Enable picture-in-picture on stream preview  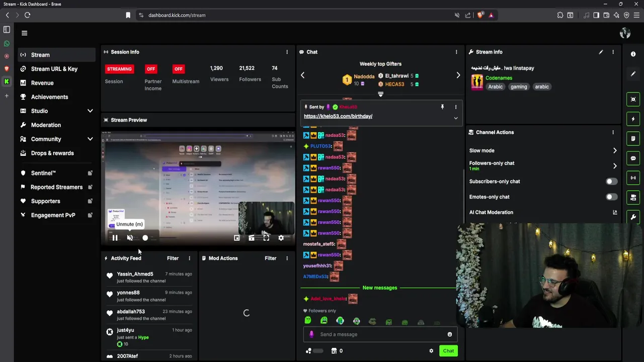click(x=236, y=238)
